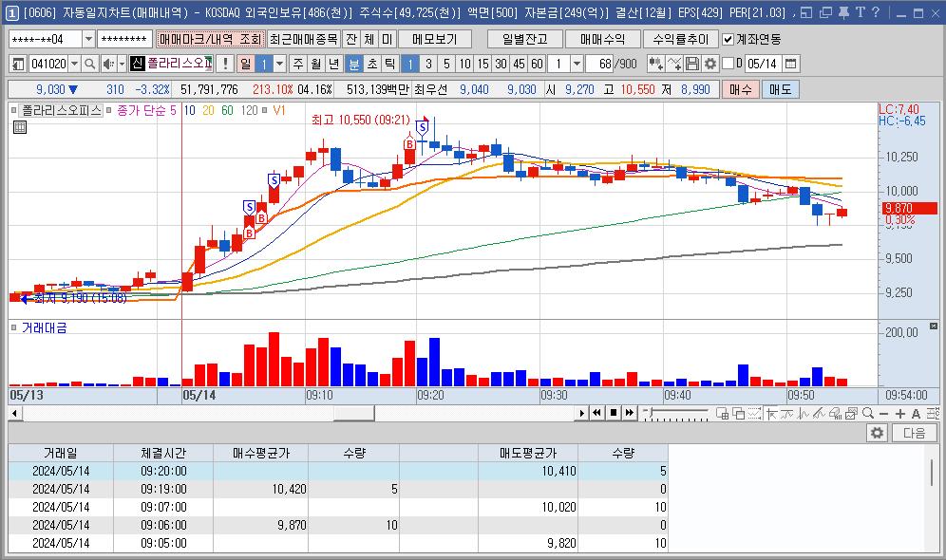Screen dimensions: 946x560
Task: Click the chart window grid layout icon
Action: tap(722, 414)
